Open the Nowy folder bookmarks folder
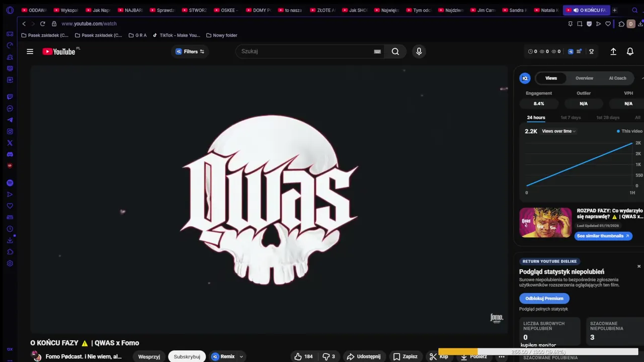The image size is (644, 362). pyautogui.click(x=221, y=35)
